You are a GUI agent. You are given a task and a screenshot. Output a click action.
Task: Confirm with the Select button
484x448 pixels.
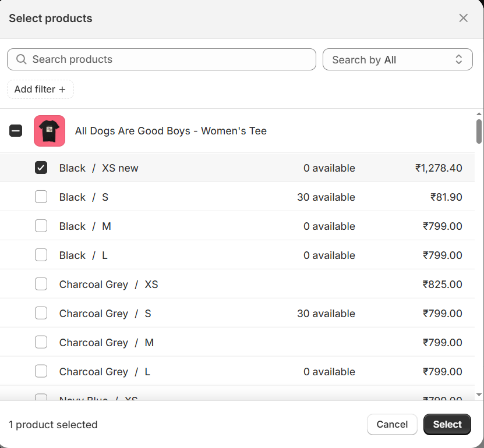pyautogui.click(x=447, y=425)
